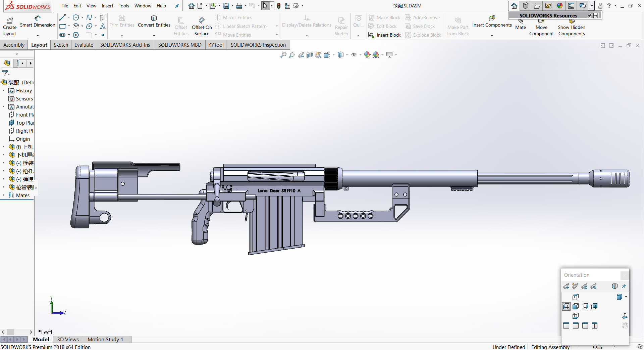
Task: Open the Smart Dimension dropdown arrow
Action: point(38,35)
